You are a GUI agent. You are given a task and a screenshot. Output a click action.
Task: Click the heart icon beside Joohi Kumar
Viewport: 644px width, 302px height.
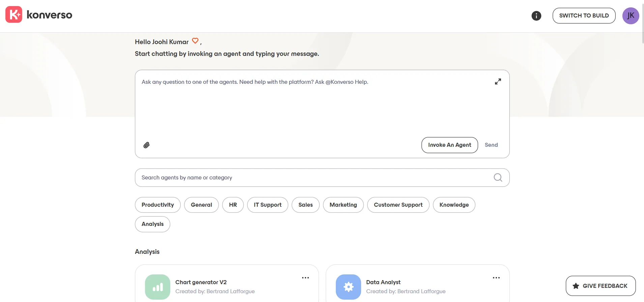[x=195, y=41]
